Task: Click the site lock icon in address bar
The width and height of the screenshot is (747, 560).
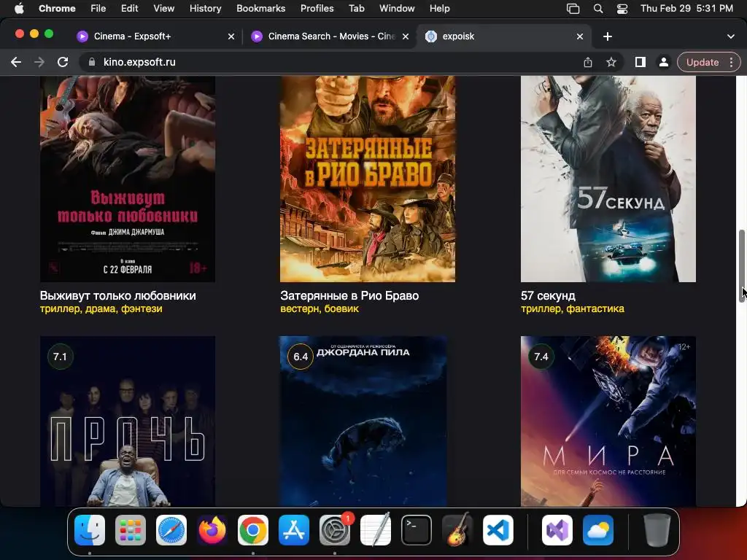Action: tap(92, 63)
